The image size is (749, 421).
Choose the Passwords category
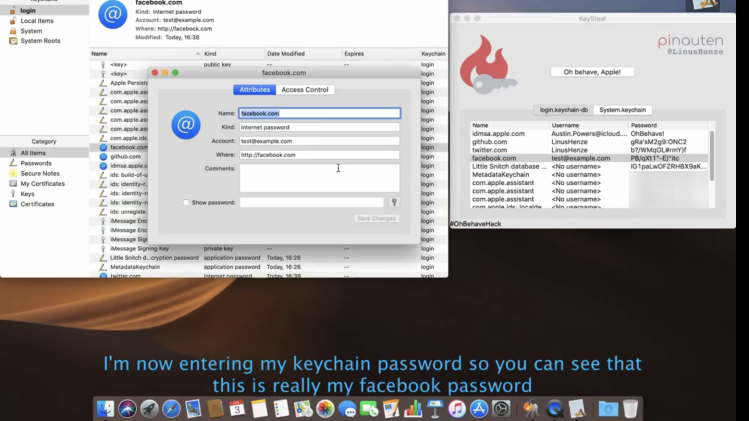coord(36,163)
